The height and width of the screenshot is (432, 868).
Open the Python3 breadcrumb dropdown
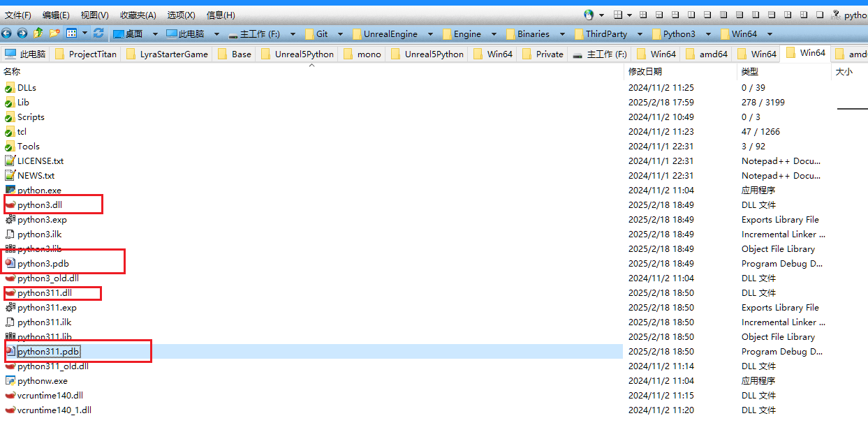(708, 33)
